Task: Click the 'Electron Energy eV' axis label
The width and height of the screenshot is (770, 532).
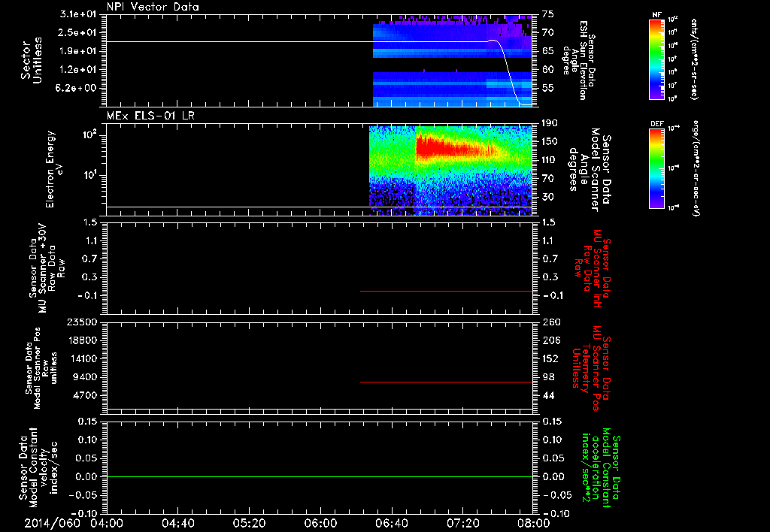Action: coord(54,169)
